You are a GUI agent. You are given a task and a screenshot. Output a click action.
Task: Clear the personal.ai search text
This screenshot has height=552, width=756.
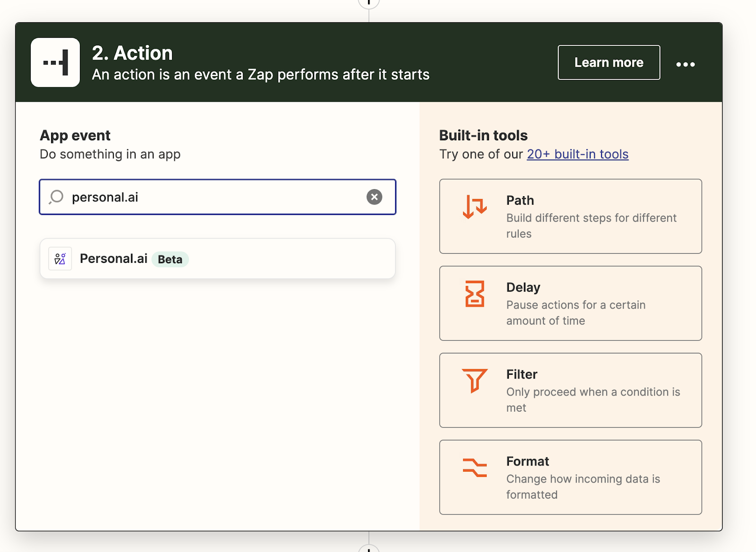point(374,197)
